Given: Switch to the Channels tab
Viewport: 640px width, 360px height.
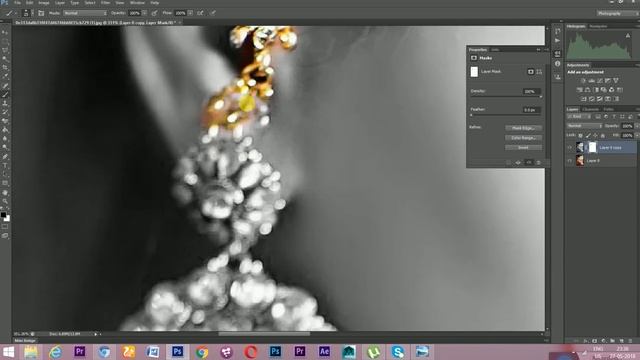Looking at the screenshot, I should (590, 109).
